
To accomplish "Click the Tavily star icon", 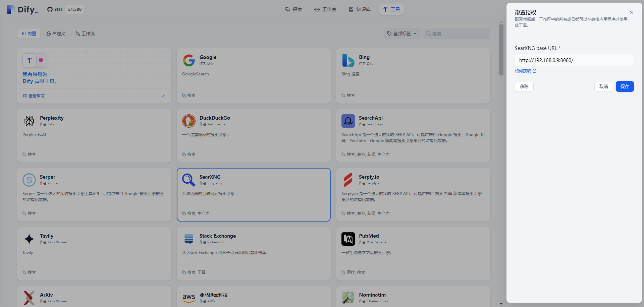I will tap(29, 239).
